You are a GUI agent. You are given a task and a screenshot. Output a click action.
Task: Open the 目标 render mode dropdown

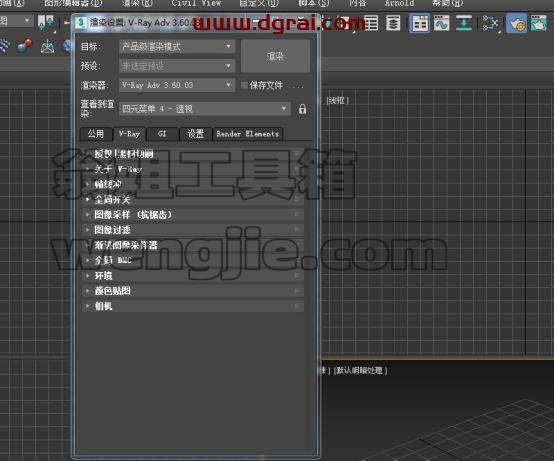click(177, 46)
